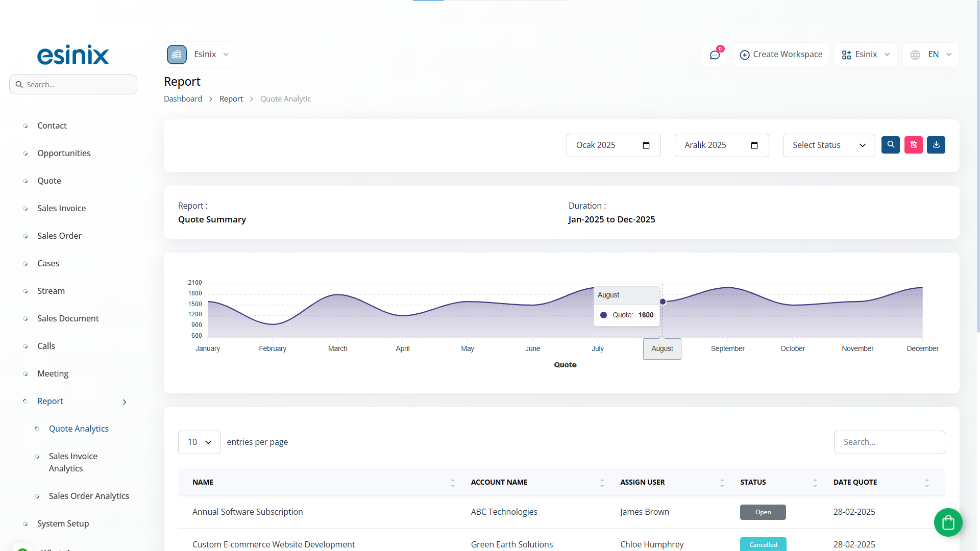Sort table by STATUS column arrows
Screen dimensions: 980x551
point(815,483)
